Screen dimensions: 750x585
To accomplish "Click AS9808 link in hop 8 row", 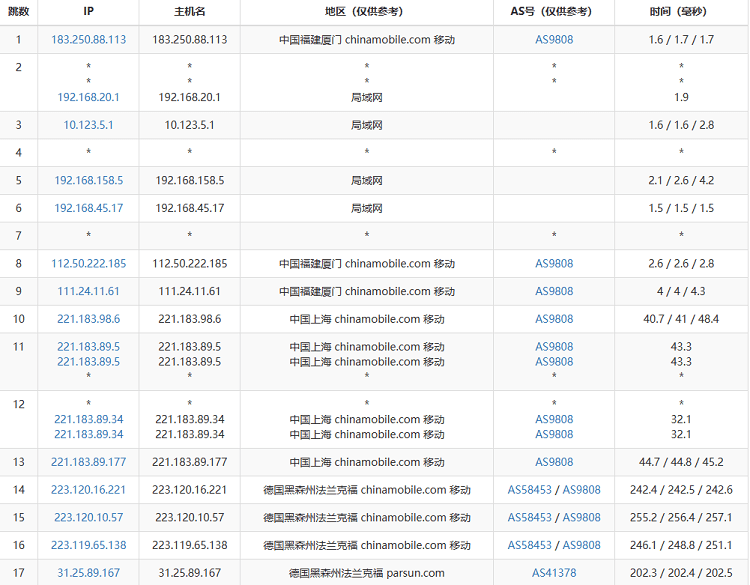I will [x=554, y=264].
